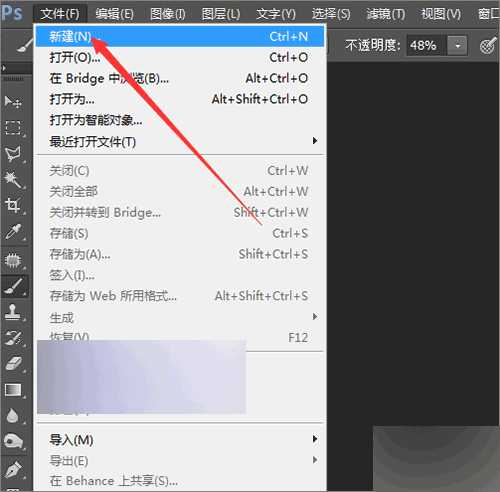Viewport: 500px width, 492px height.
Task: Open the View (视图) menu
Action: click(x=441, y=14)
